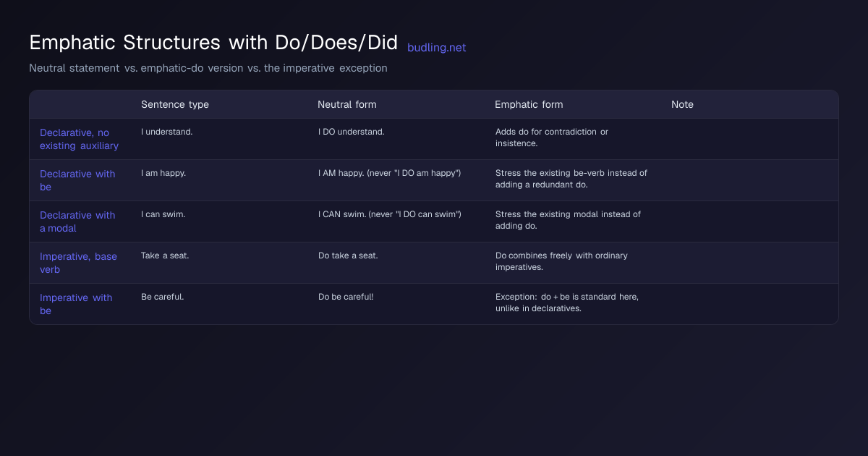Open the budling.net link
The image size is (868, 456).
coord(436,48)
